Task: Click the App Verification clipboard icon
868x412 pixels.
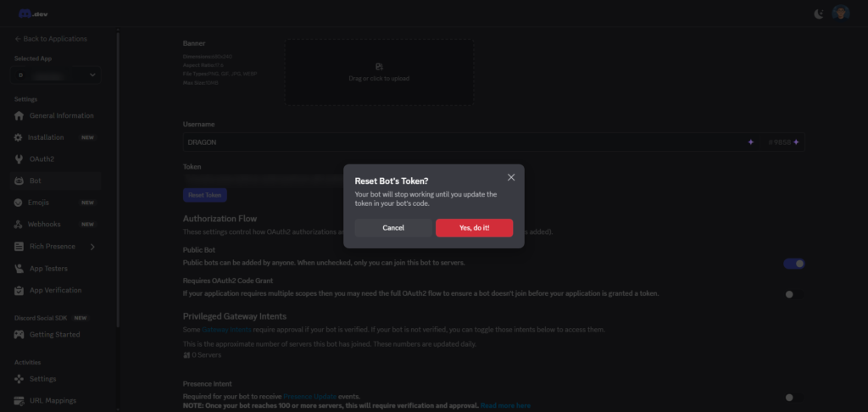Action: [x=19, y=290]
